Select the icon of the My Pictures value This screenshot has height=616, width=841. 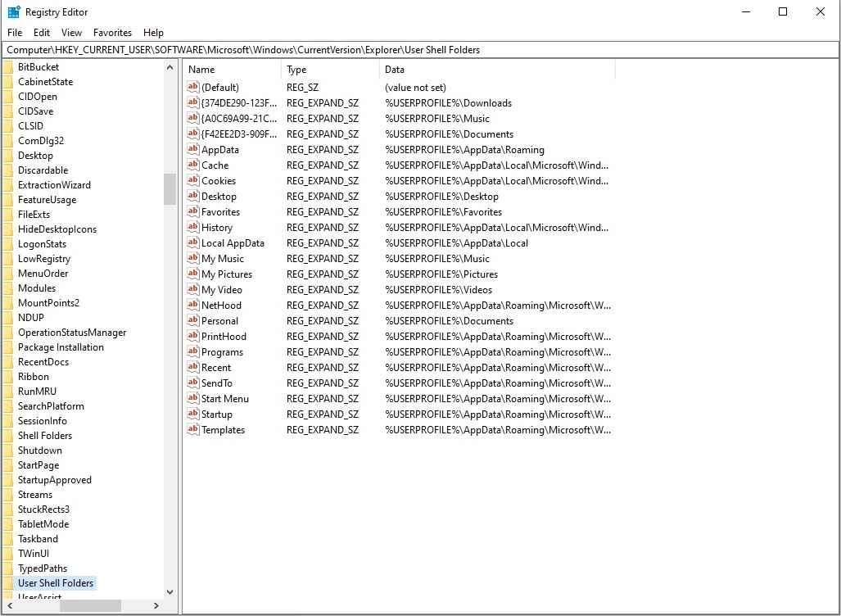(x=193, y=274)
